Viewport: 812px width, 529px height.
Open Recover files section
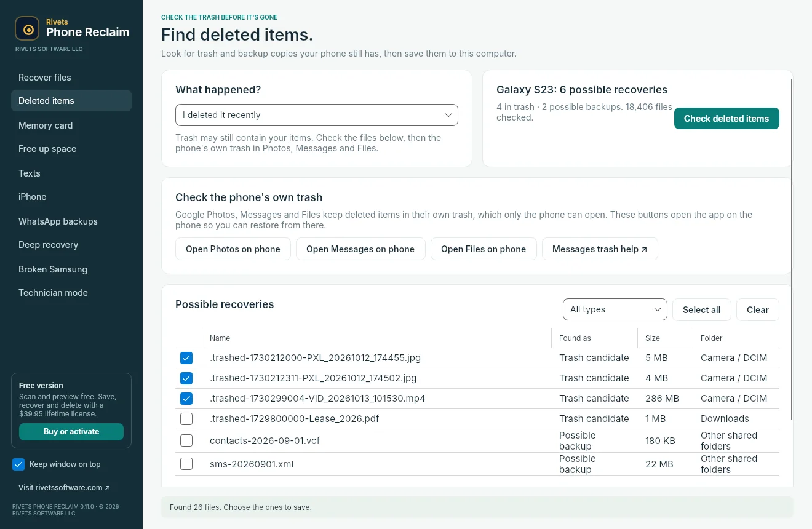[71, 78]
